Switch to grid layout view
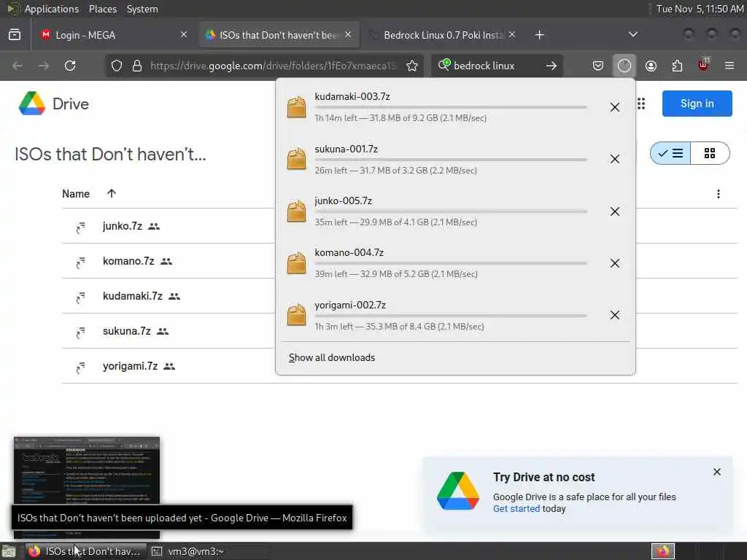The width and height of the screenshot is (747, 560). click(x=710, y=153)
